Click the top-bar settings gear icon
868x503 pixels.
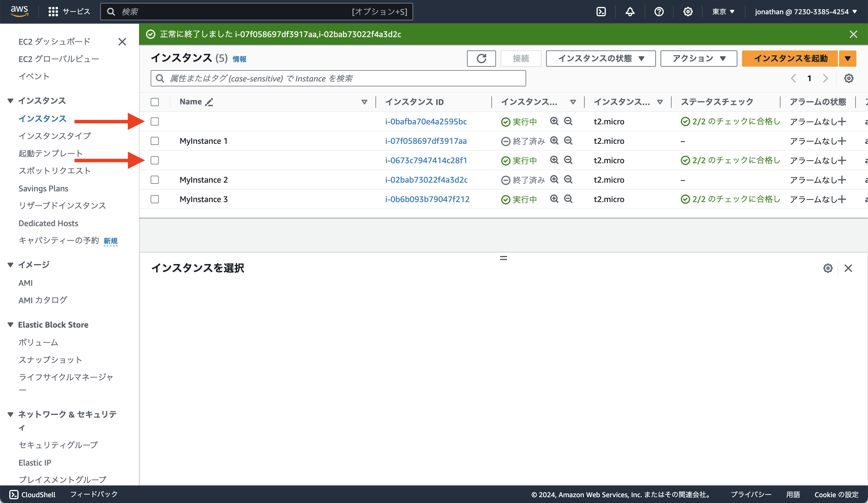point(688,11)
